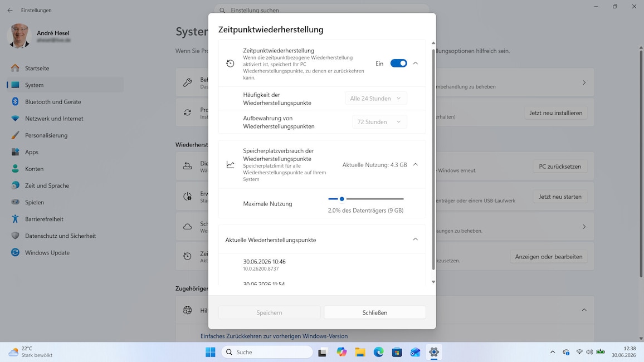Screen dimensions: 644x362
Task: Open Einfaches Zurückkehren zur vorherigen Windows-Version link
Action: tap(274, 336)
